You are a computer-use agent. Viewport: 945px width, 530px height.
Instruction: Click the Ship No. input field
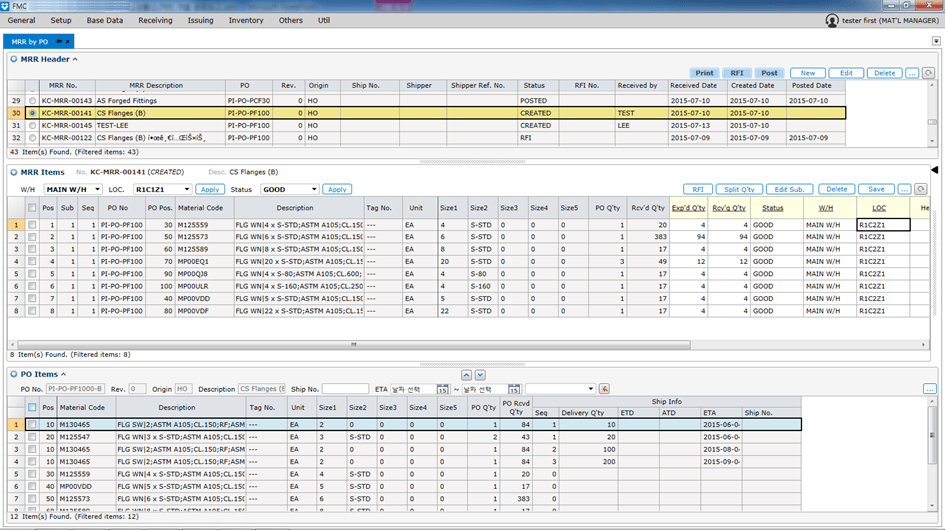(345, 389)
